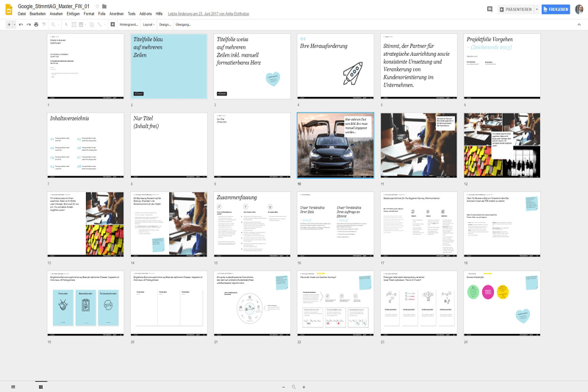Image resolution: width=588 pixels, height=392 pixels.
Task: Open the Ansehen menu
Action: pos(57,14)
